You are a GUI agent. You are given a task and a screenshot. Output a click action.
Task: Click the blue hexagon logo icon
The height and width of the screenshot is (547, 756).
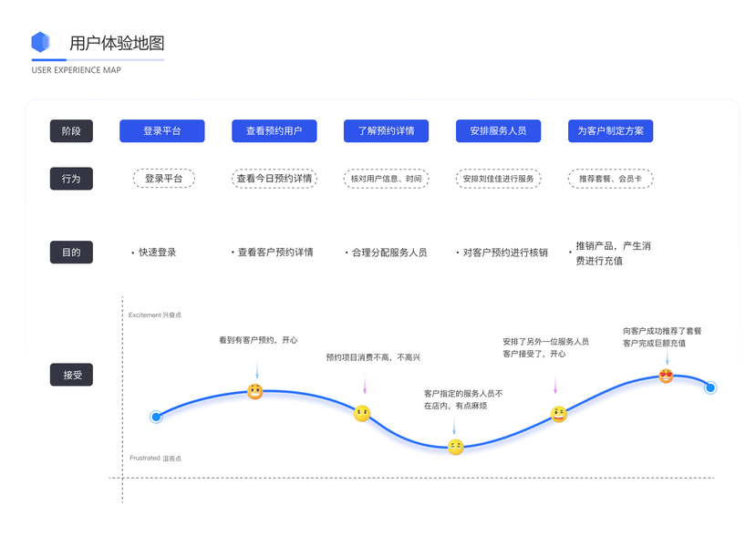pyautogui.click(x=40, y=42)
